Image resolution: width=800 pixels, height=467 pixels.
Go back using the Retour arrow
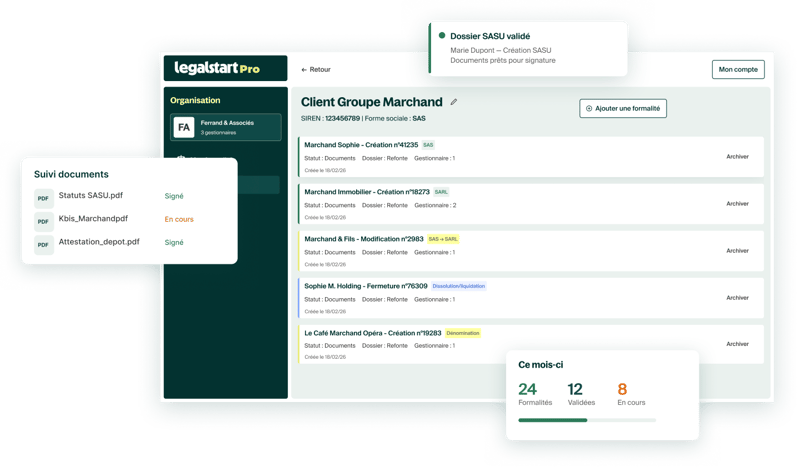(x=316, y=69)
